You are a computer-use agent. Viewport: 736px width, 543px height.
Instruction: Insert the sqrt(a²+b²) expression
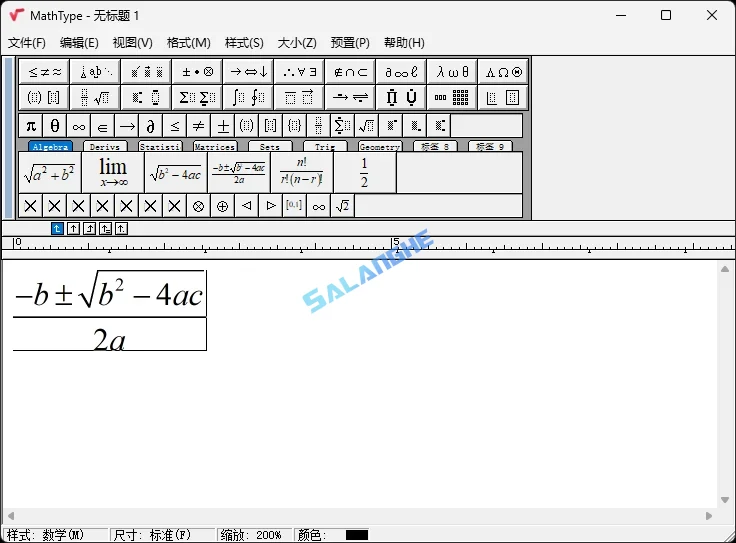50,172
